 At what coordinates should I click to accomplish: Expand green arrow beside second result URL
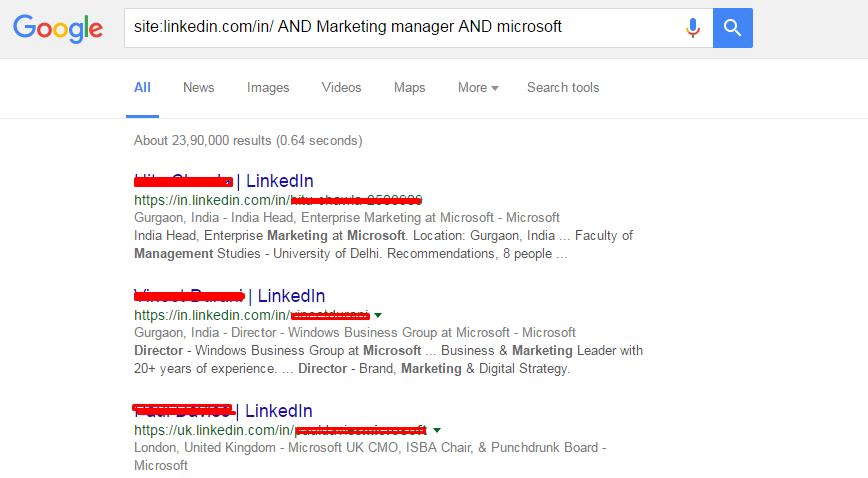(x=378, y=315)
